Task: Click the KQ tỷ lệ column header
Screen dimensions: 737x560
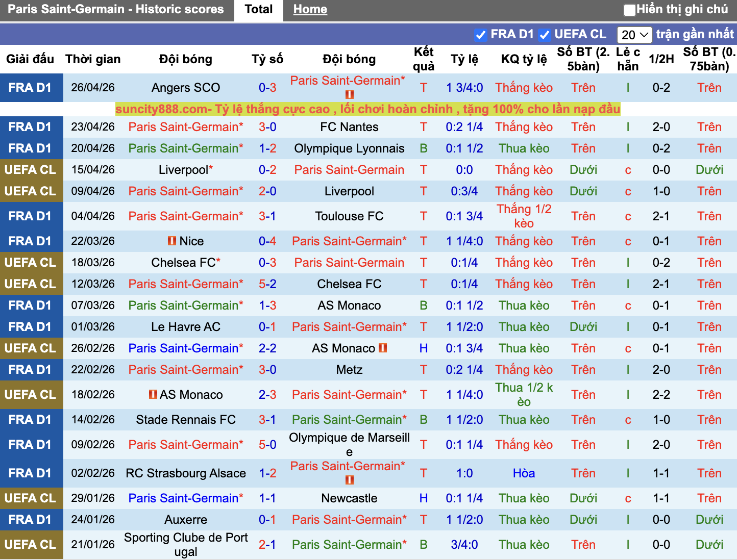Action: coord(524,59)
